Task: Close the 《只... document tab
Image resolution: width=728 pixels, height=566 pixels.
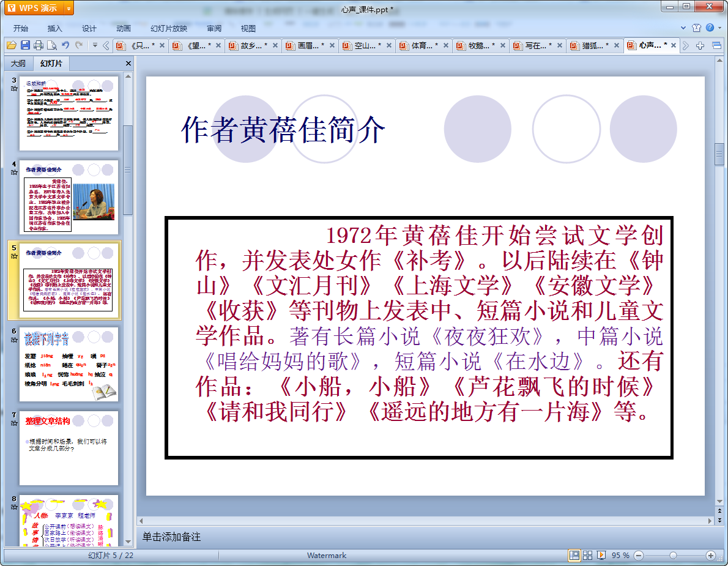Action: click(162, 45)
